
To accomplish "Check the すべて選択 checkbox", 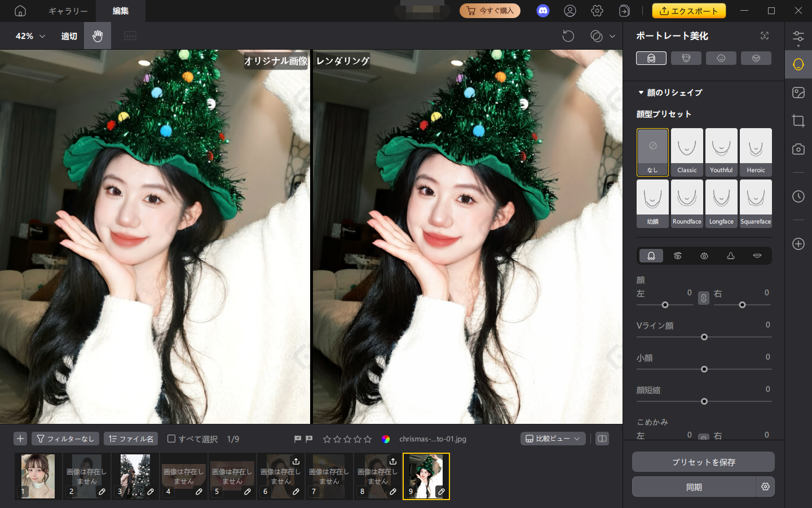I will [171, 439].
